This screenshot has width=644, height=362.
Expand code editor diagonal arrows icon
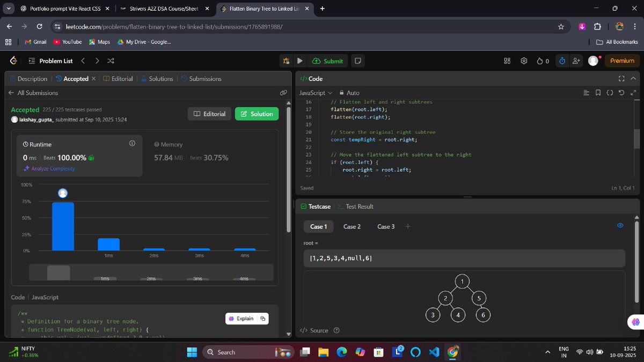tap(633, 93)
